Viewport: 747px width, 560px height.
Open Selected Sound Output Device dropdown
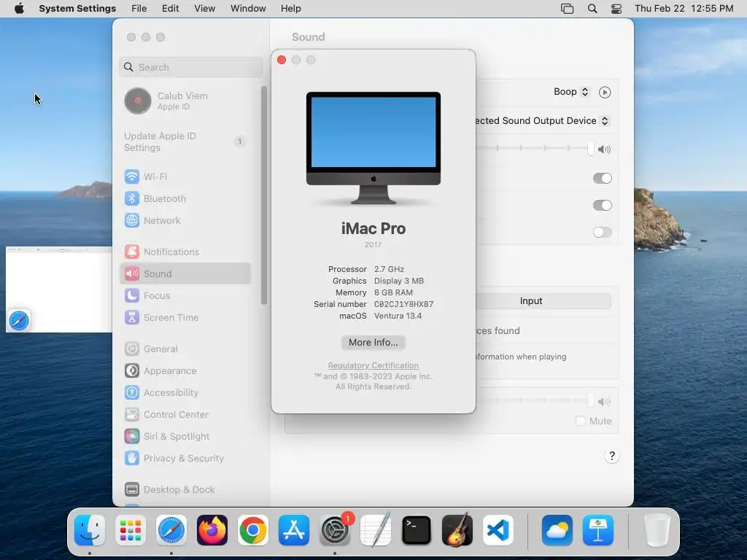point(542,121)
